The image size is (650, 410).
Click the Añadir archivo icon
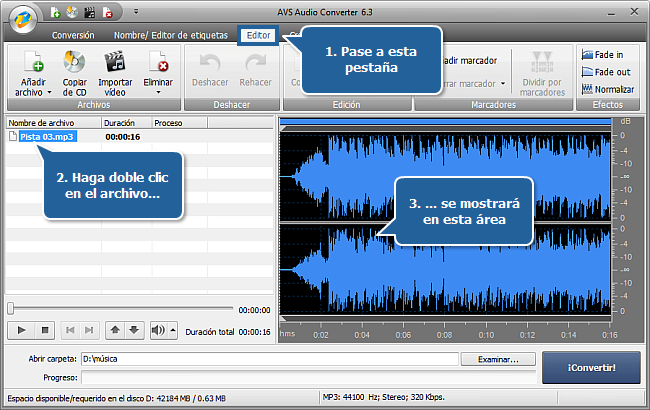tap(33, 62)
